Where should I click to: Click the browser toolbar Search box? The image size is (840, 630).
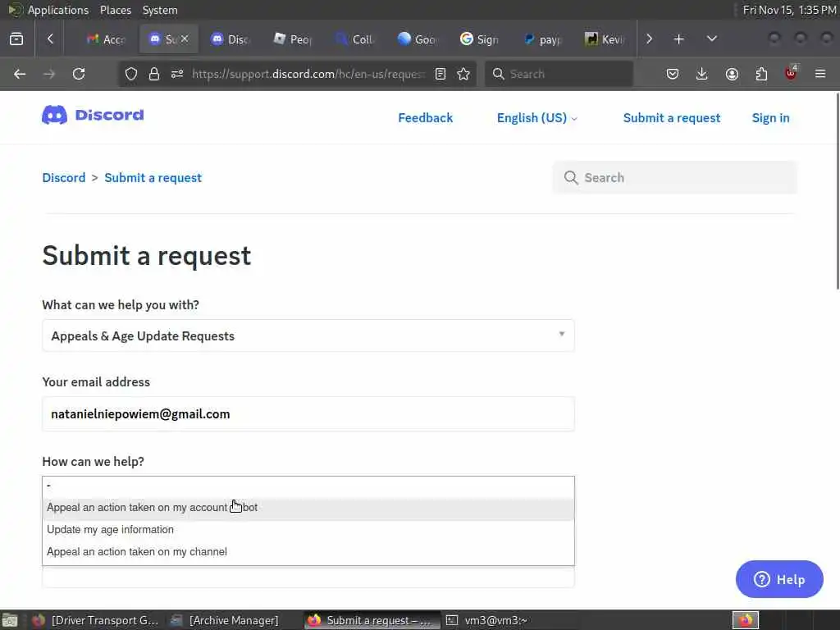[559, 74]
